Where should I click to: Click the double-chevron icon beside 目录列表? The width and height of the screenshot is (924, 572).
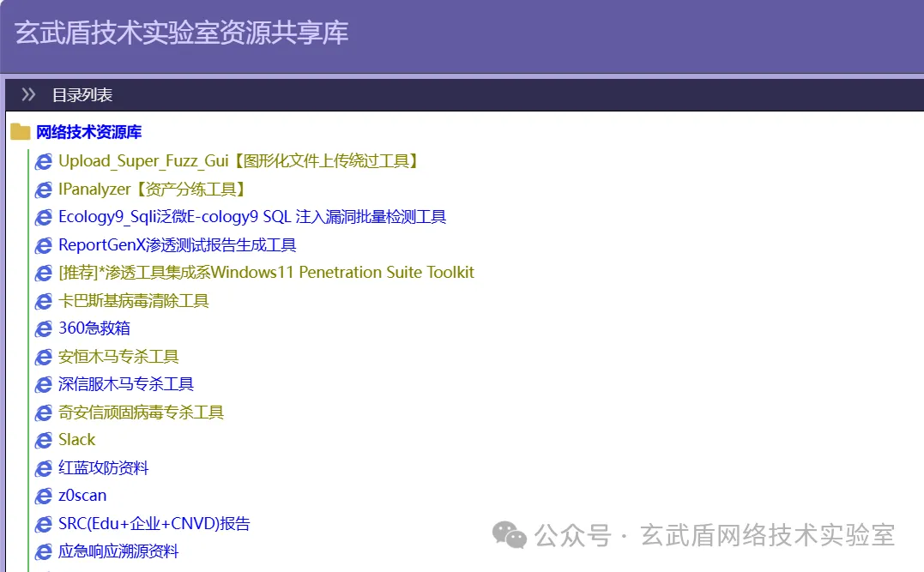click(x=28, y=94)
